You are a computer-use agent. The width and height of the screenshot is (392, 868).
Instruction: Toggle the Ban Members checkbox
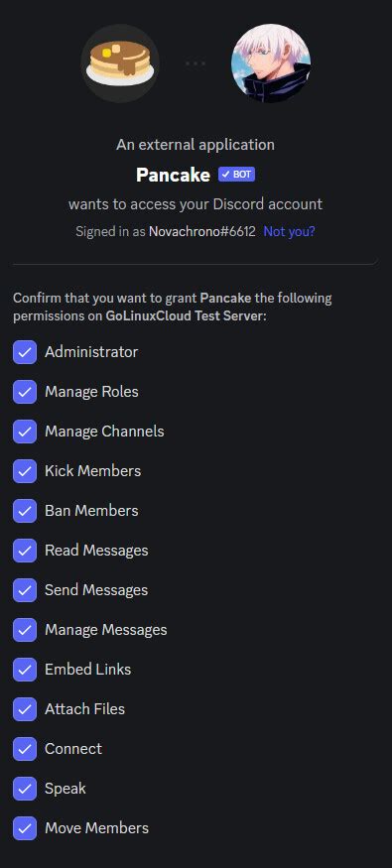point(25,511)
